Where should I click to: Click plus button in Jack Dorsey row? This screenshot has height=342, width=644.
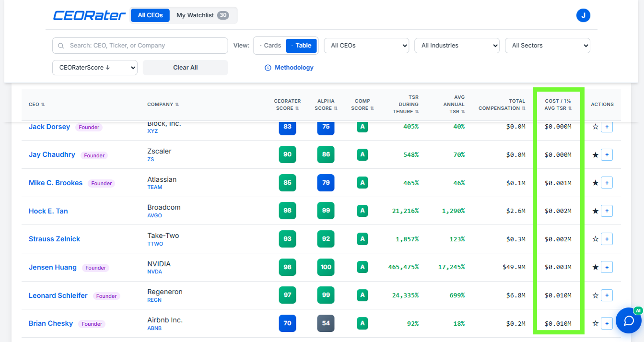coord(607,127)
